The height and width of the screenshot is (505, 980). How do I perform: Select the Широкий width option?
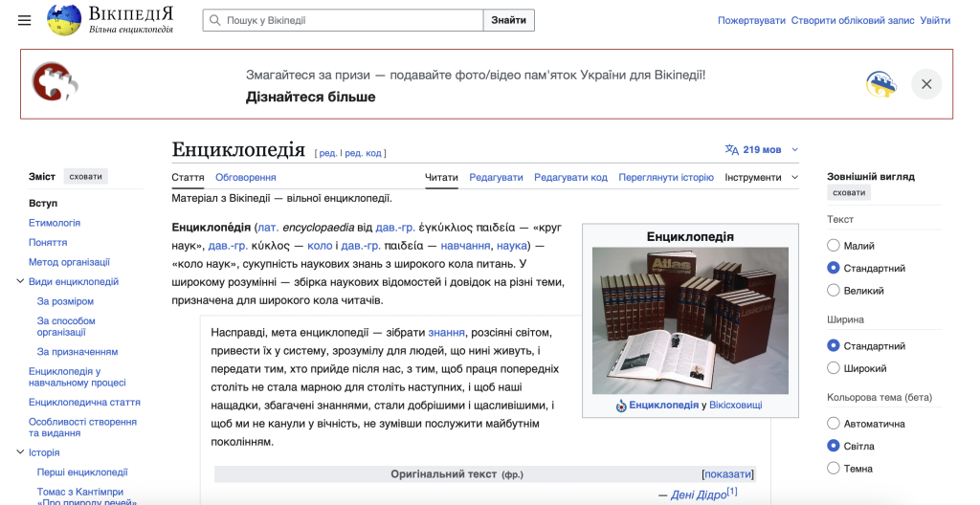click(834, 368)
